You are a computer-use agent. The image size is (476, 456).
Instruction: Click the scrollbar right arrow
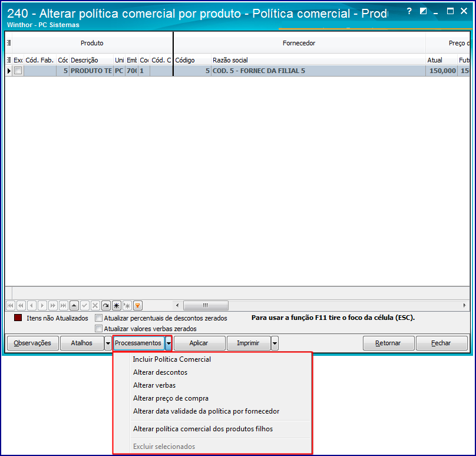[464, 305]
